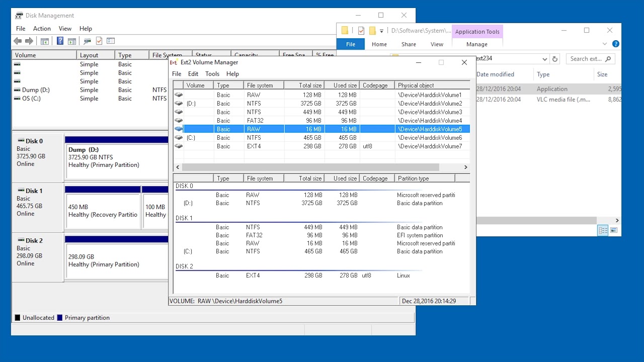Open Help menu in Ext2 Volume Manager

click(x=232, y=74)
